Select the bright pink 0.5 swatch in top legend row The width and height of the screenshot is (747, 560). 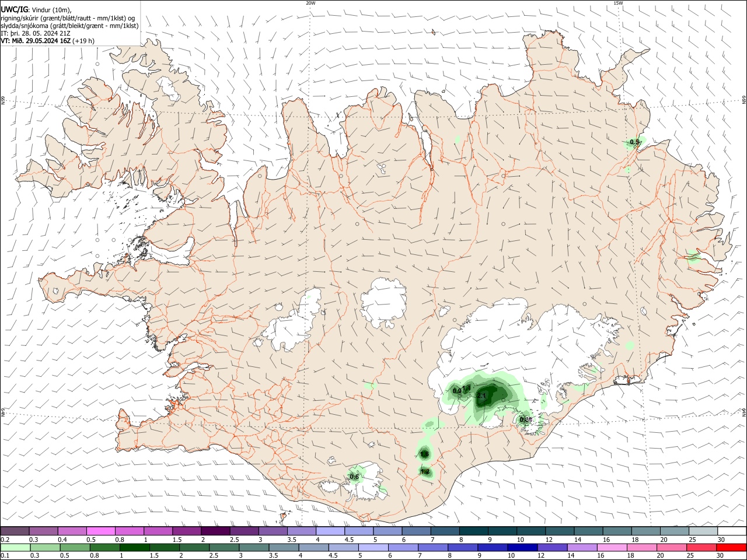(101, 531)
